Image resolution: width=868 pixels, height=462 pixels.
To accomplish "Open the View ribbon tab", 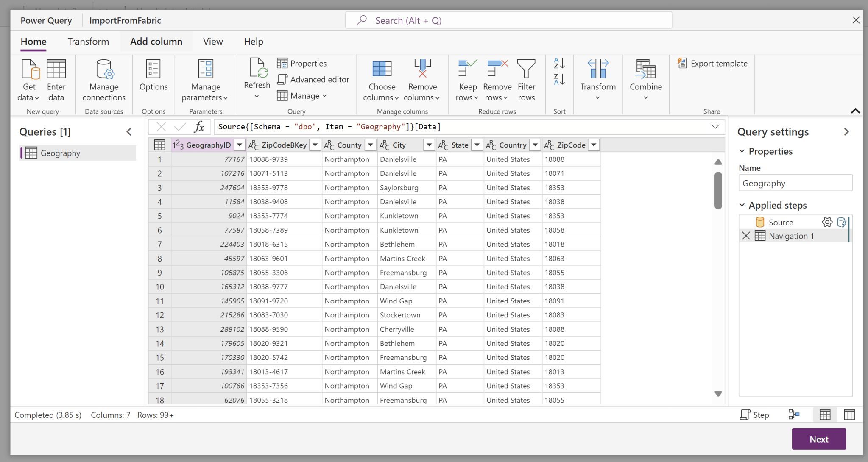I will 212,41.
